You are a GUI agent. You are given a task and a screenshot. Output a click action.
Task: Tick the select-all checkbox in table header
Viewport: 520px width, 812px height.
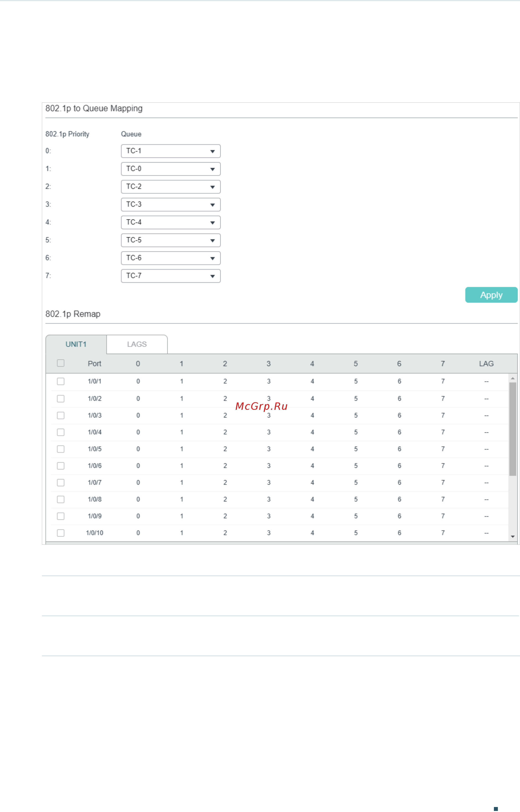pos(61,363)
